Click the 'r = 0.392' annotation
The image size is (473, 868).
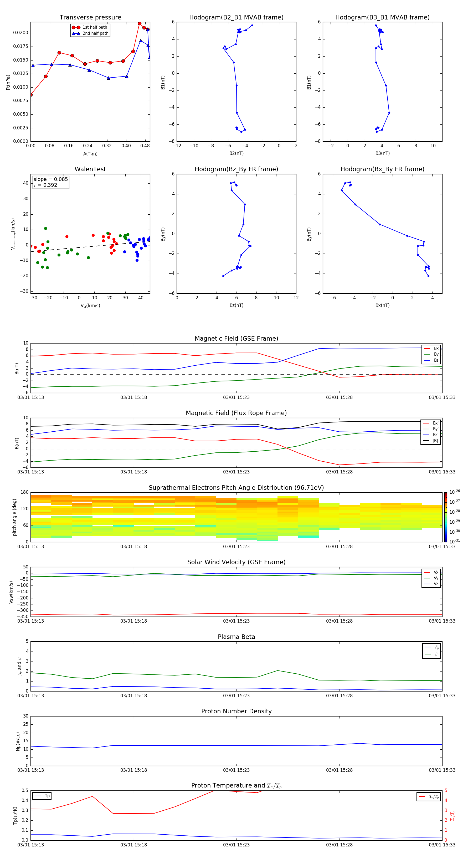pyautogui.click(x=45, y=185)
